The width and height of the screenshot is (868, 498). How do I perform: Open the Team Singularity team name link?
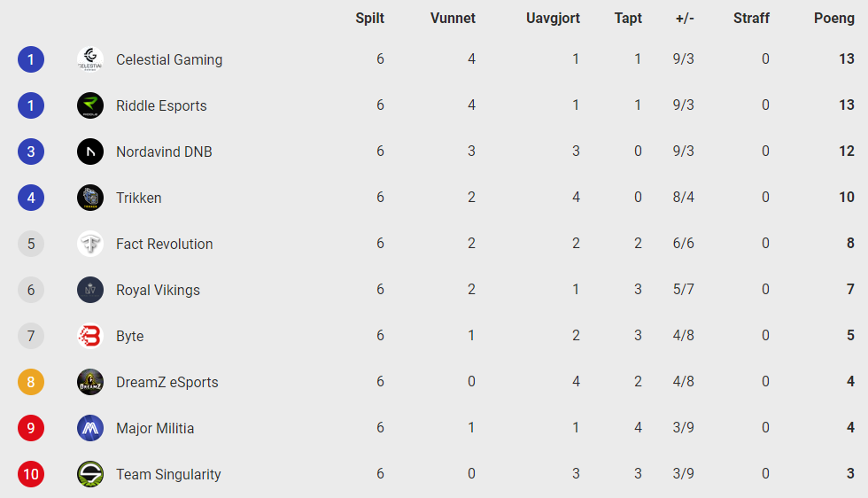coord(168,474)
